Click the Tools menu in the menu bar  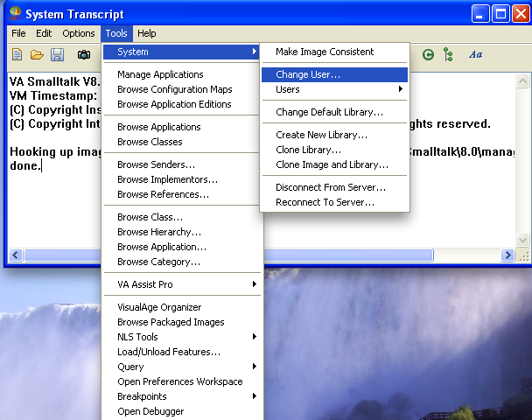(116, 33)
